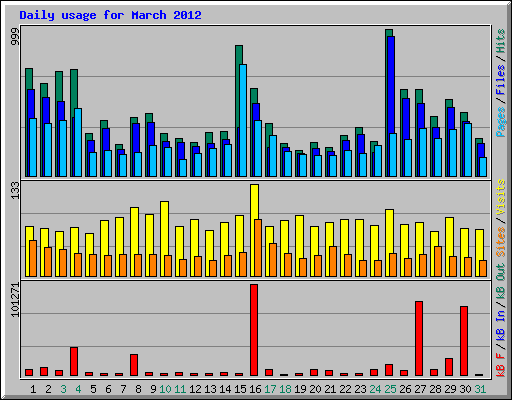The image size is (512, 400).
Task: Select day 2 on the x-axis
Action: [48, 389]
